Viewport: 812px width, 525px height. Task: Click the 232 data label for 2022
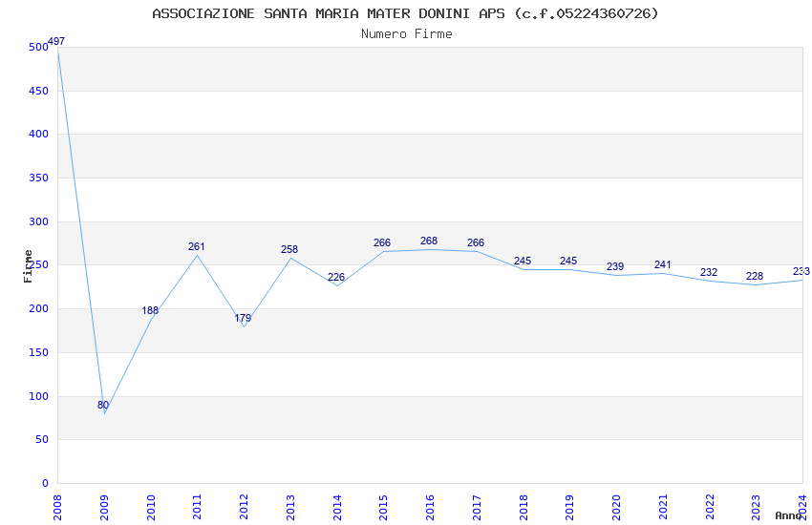click(709, 273)
